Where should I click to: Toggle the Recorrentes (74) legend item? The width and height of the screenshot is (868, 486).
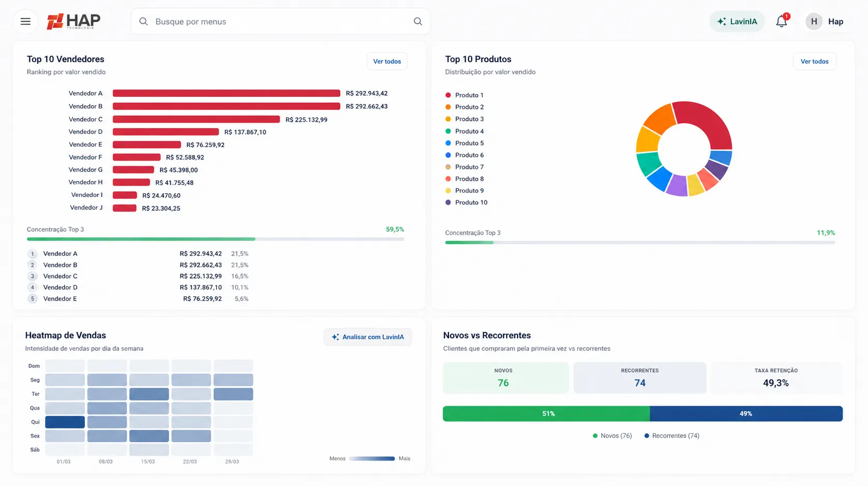pos(672,436)
